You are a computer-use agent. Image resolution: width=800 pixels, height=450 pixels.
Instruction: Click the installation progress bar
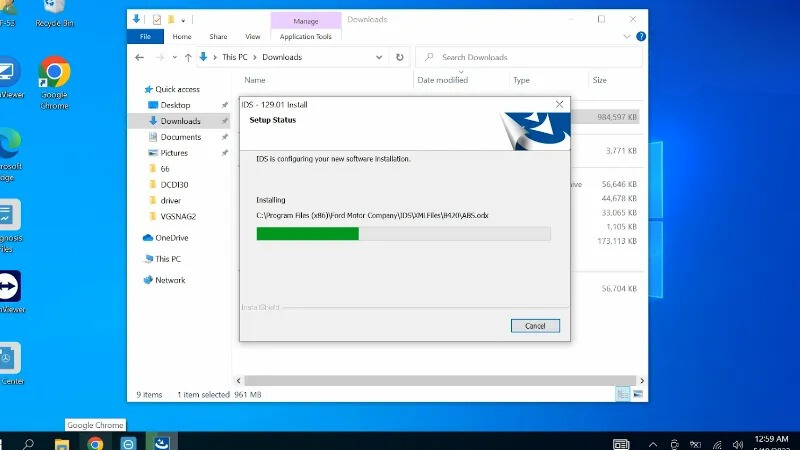pyautogui.click(x=403, y=234)
